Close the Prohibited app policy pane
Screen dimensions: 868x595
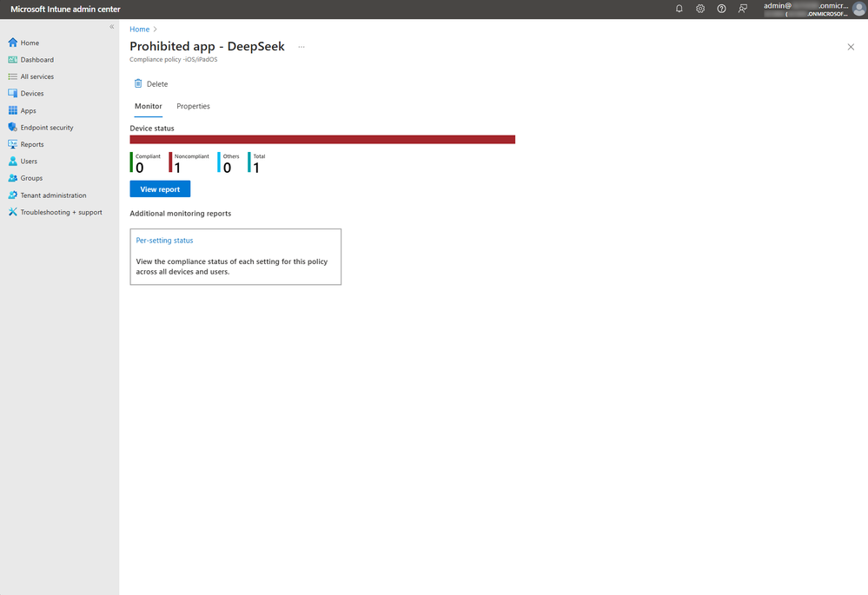(851, 47)
